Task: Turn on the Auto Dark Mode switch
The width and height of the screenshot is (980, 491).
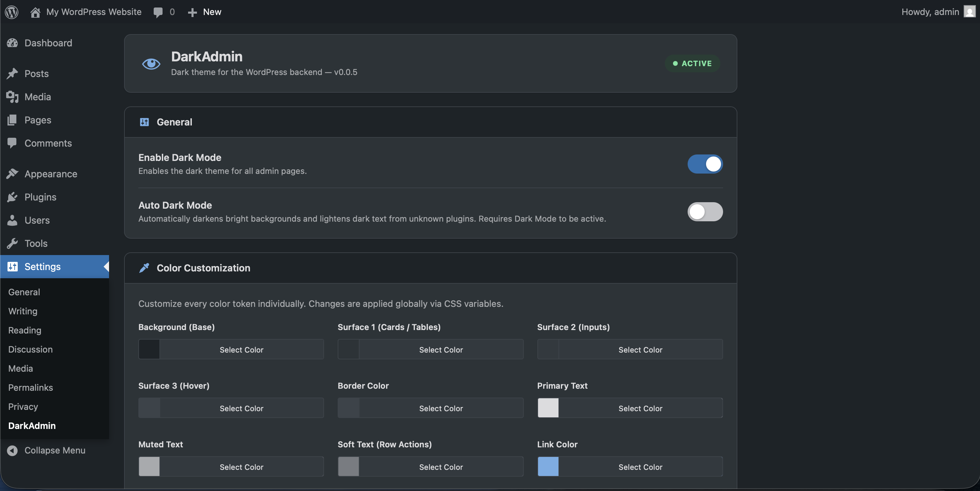Action: (705, 212)
